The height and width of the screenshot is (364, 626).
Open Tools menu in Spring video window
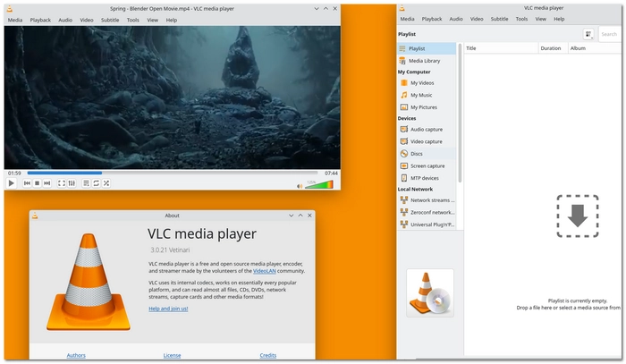(133, 20)
